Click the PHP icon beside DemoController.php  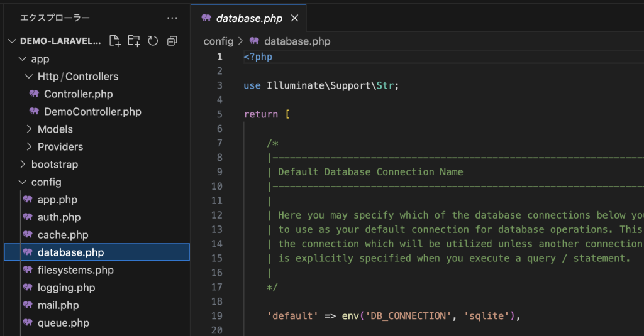[x=34, y=112]
